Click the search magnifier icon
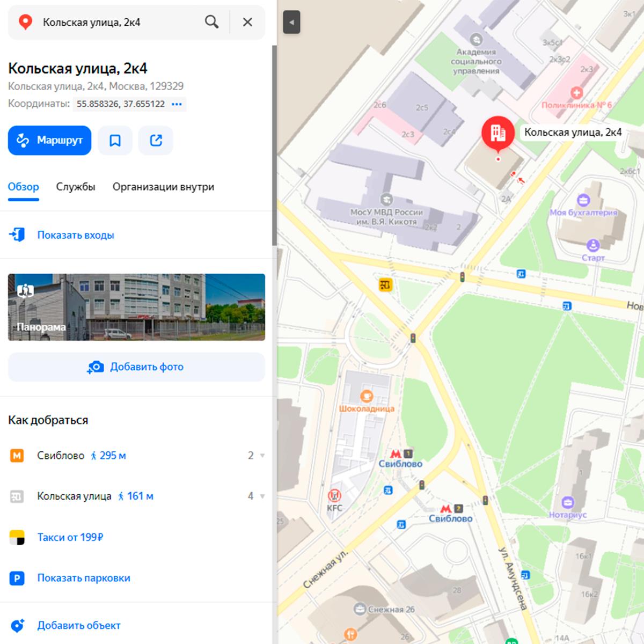 coord(211,22)
